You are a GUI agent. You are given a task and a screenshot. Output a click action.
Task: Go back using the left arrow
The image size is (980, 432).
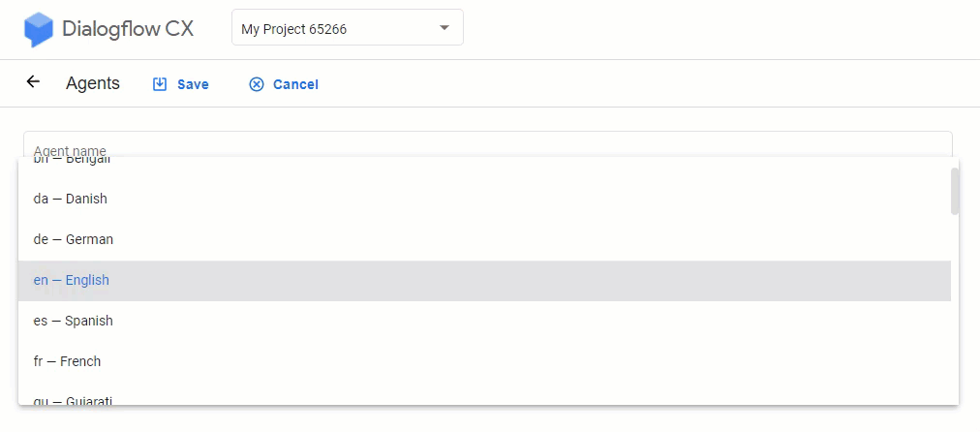coord(33,82)
